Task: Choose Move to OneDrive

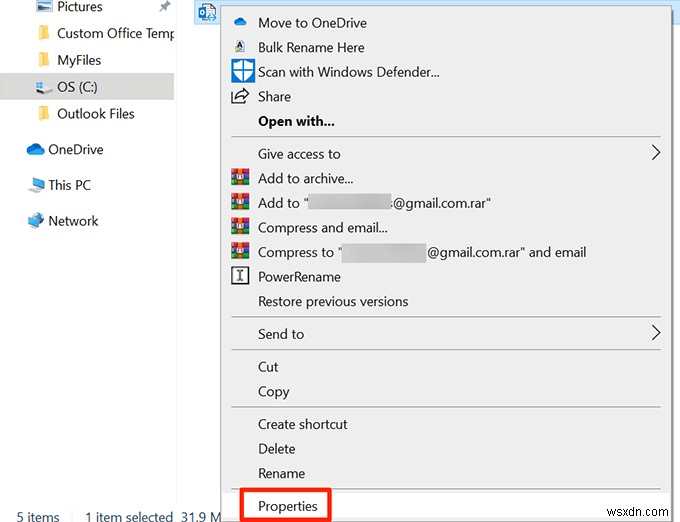Action: tap(312, 23)
